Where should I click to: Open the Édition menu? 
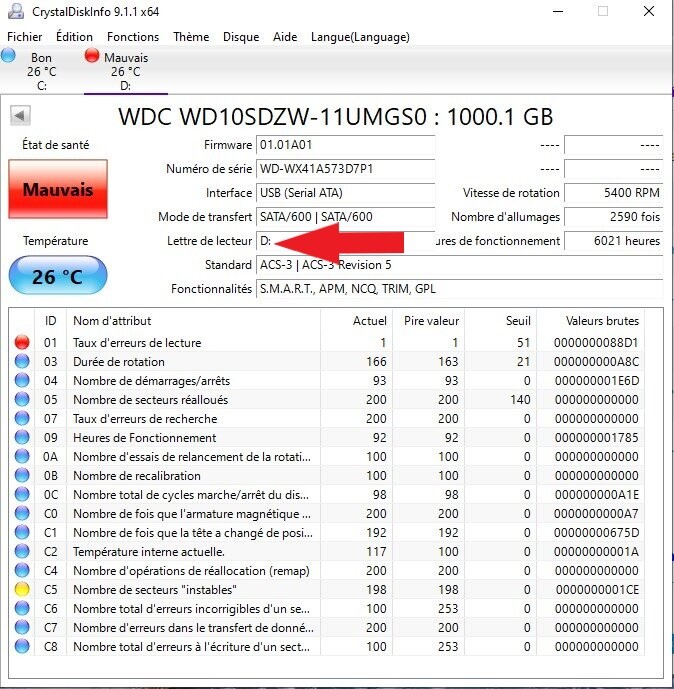[x=74, y=37]
